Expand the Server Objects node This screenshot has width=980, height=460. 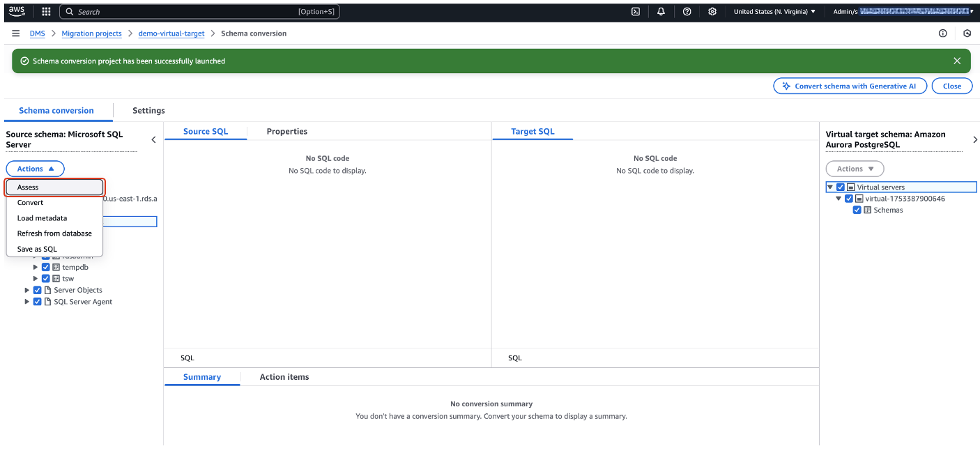coord(27,290)
